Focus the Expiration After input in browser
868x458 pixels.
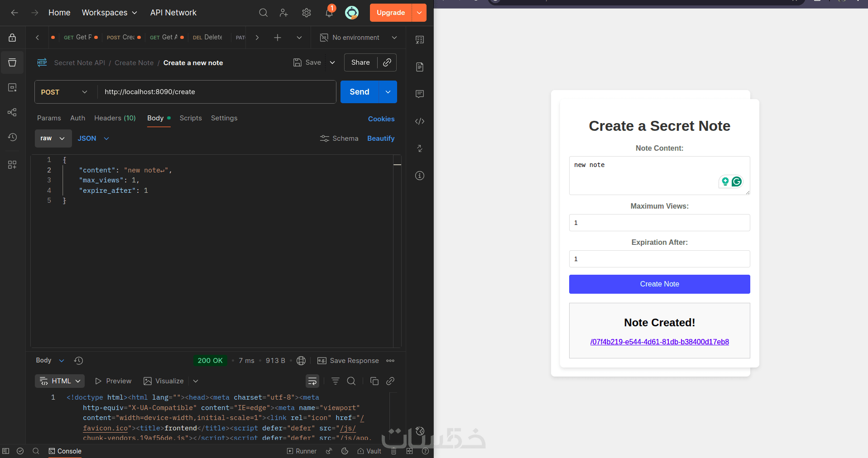tap(659, 259)
